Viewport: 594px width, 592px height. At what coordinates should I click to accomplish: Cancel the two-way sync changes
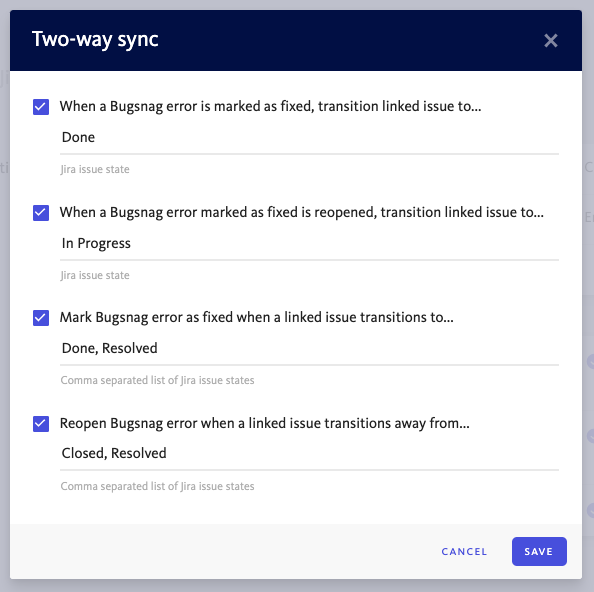pyautogui.click(x=464, y=551)
